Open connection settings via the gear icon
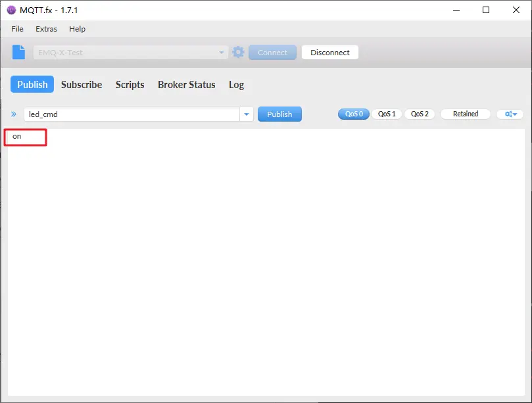The height and width of the screenshot is (403, 532). point(238,52)
